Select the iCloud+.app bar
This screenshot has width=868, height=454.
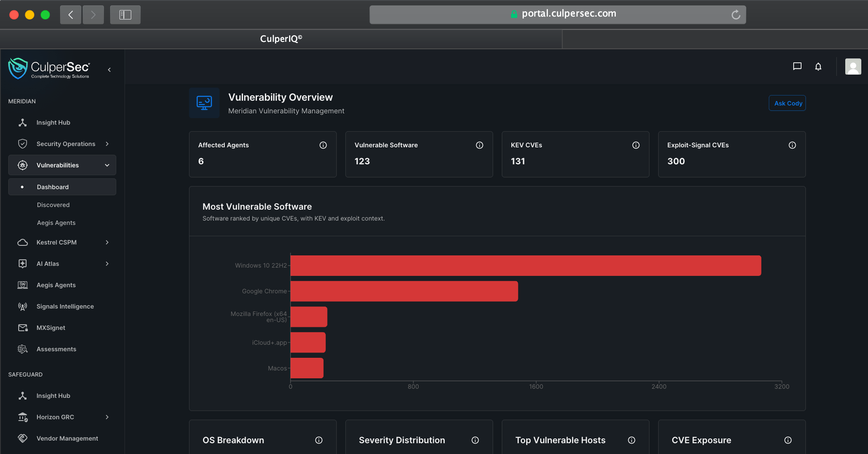click(x=308, y=343)
